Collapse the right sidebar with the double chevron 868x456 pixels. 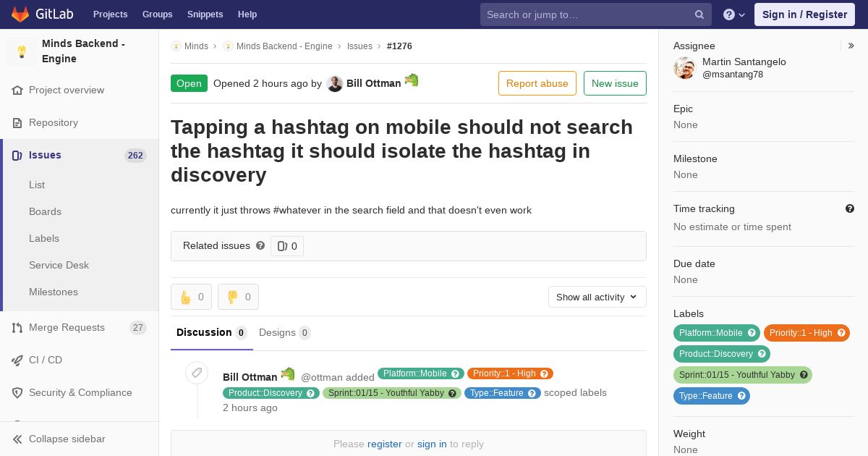click(851, 46)
